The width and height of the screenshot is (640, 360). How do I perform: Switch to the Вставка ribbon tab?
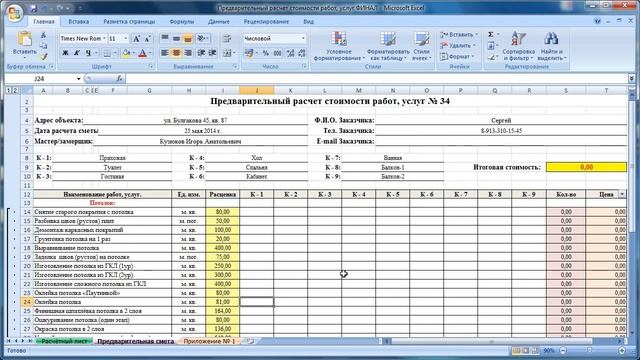pos(78,22)
